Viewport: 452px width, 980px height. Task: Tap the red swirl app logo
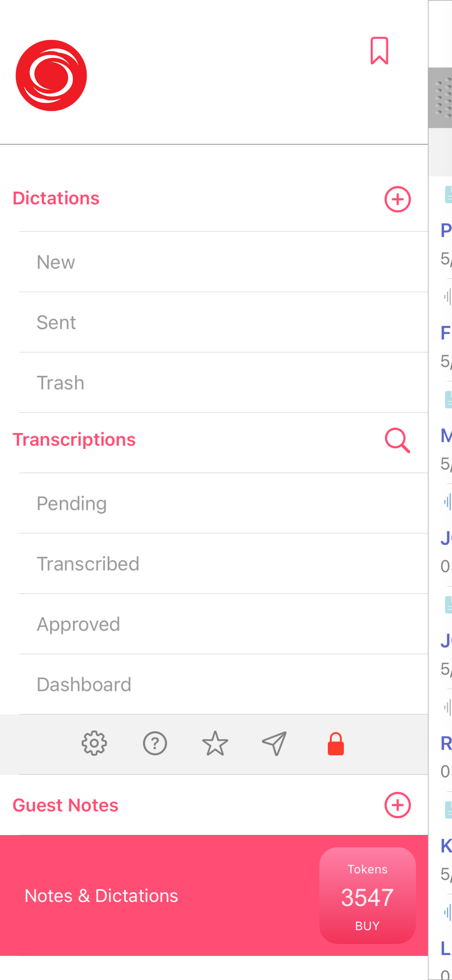point(51,76)
